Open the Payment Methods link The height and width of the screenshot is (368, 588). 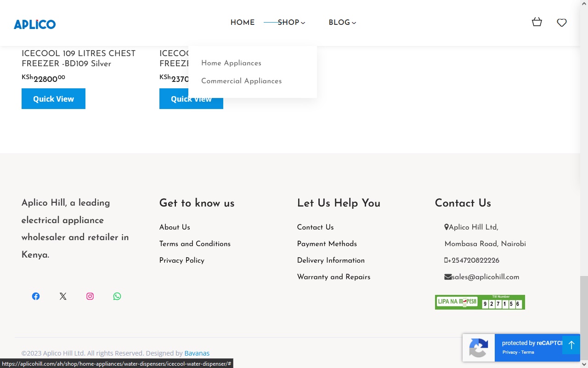tap(327, 244)
